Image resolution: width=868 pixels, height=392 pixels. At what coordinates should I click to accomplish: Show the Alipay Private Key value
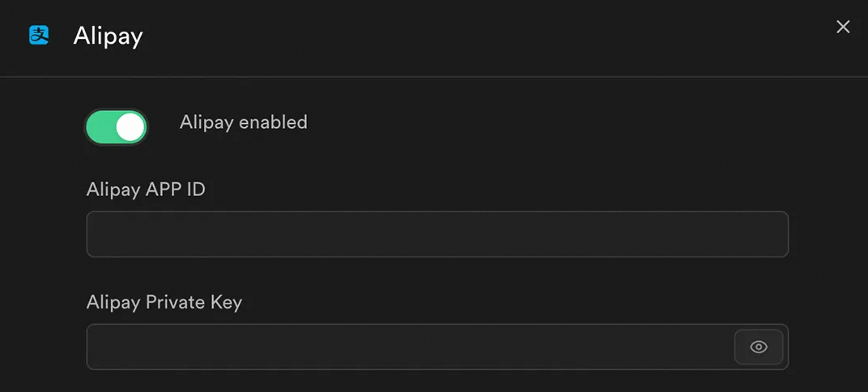(x=759, y=347)
